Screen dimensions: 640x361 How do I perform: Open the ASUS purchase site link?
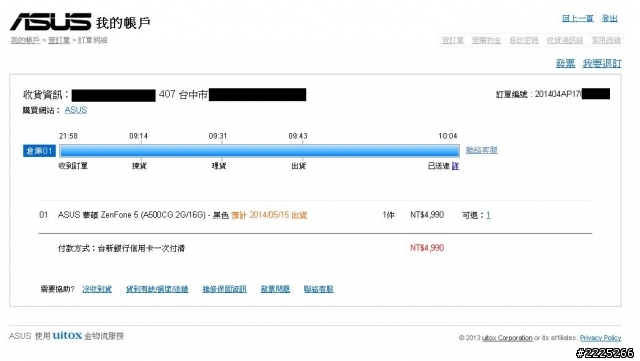click(76, 110)
